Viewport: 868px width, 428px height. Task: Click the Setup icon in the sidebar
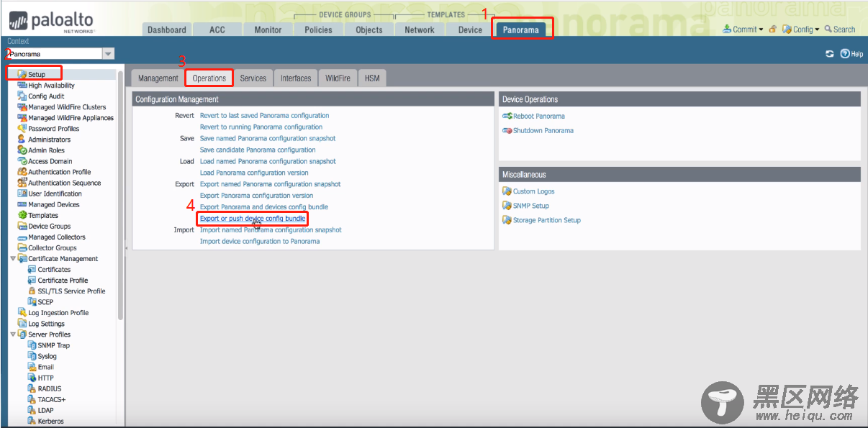coord(22,75)
